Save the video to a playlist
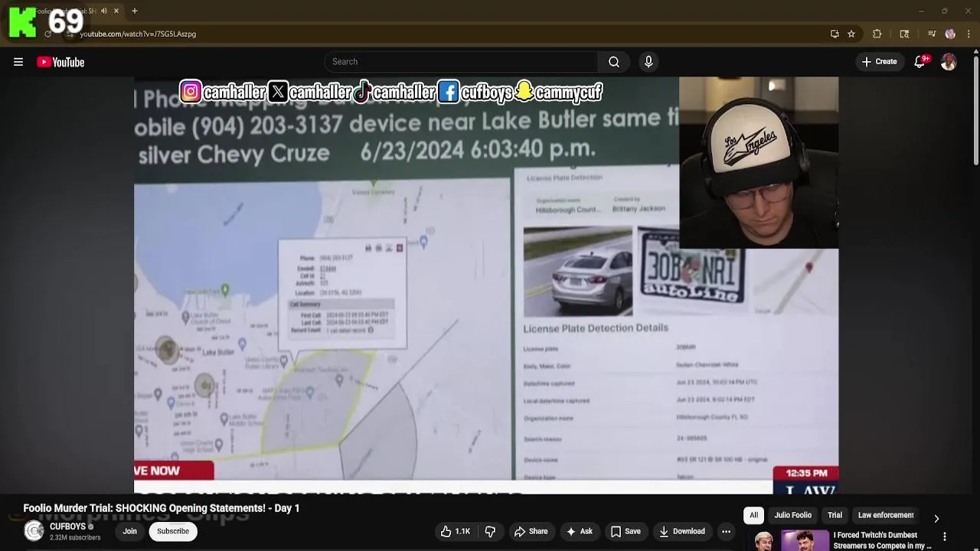 [626, 531]
